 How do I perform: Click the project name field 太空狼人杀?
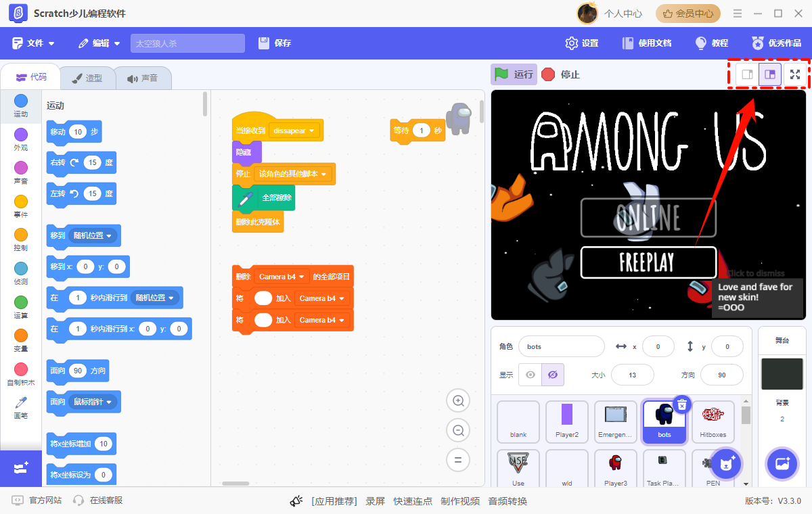click(x=187, y=43)
